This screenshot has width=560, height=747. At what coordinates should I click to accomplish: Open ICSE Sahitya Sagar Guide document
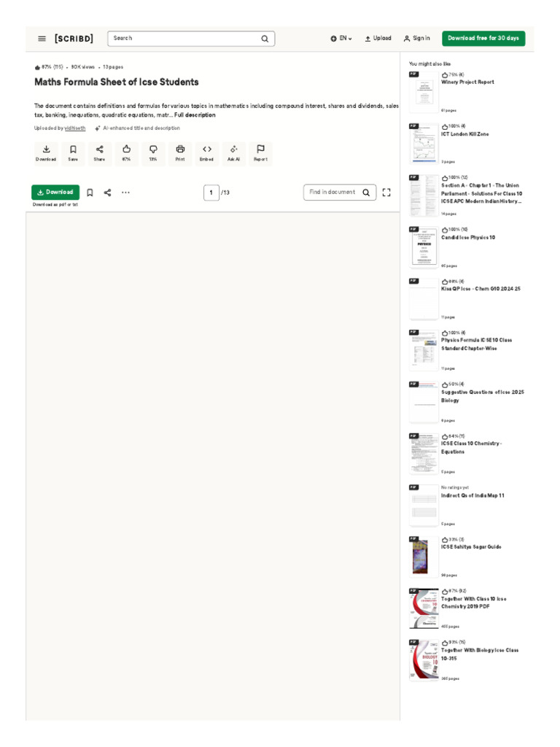point(472,547)
